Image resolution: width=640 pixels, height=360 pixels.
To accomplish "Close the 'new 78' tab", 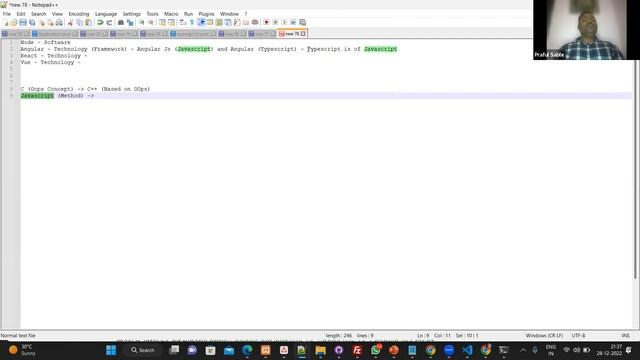I will tap(303, 34).
